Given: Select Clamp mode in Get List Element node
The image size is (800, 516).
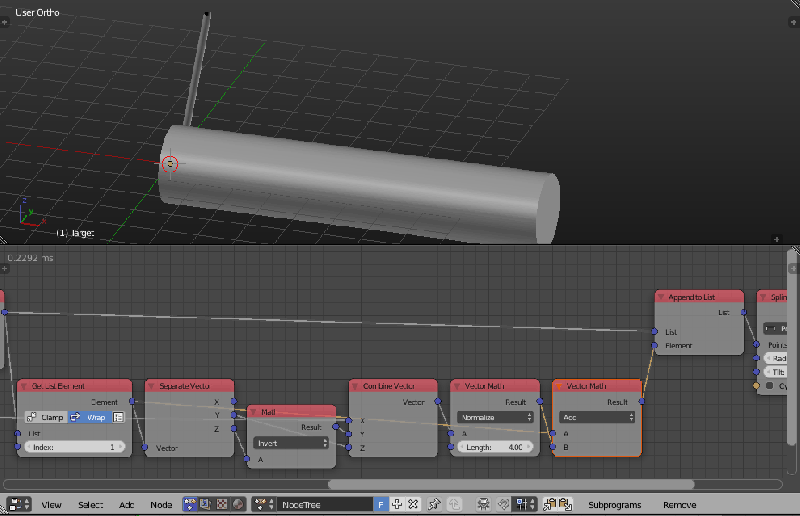Looking at the screenshot, I should coord(46,417).
